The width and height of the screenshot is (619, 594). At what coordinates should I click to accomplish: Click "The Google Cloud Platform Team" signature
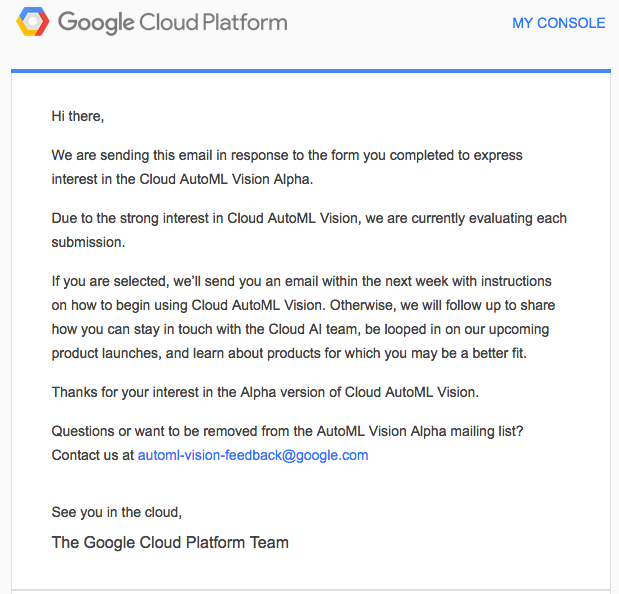[170, 543]
